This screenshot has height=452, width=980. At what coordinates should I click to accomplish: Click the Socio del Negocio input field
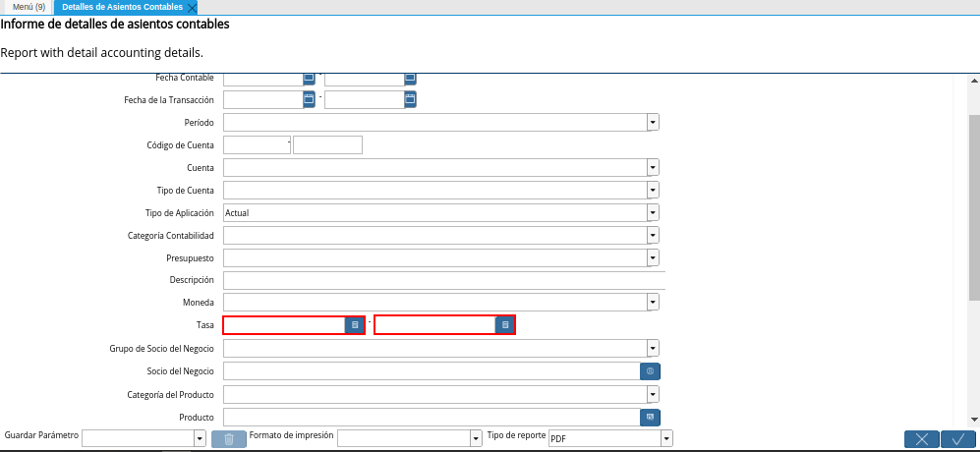point(432,371)
